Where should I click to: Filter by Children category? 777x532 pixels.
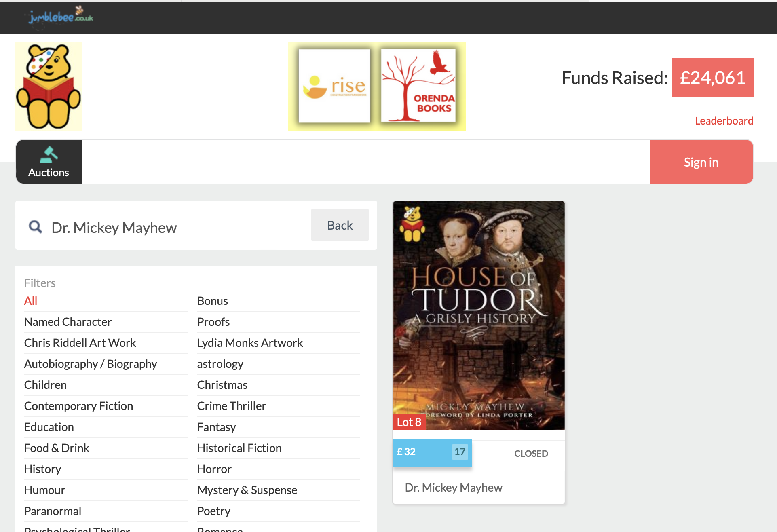(x=46, y=385)
